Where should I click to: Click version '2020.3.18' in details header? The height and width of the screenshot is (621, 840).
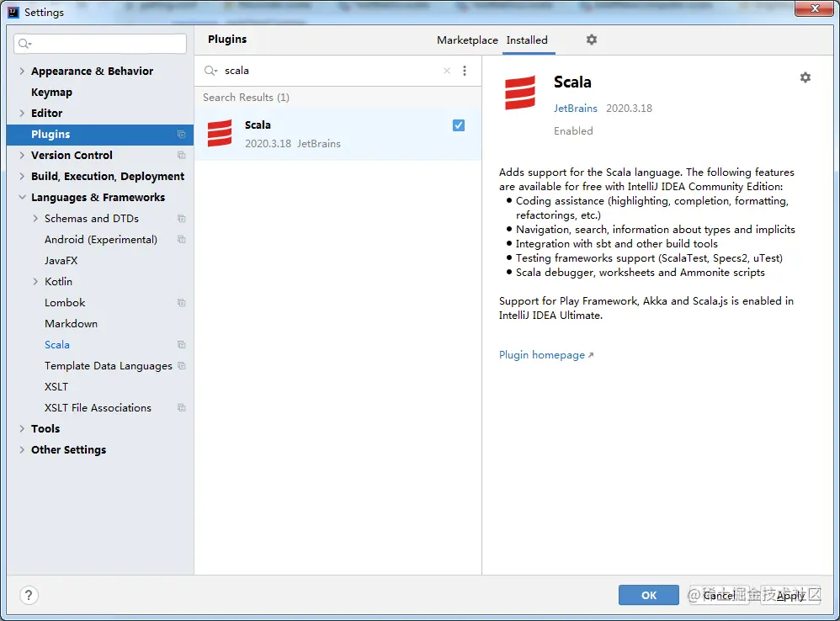click(629, 109)
